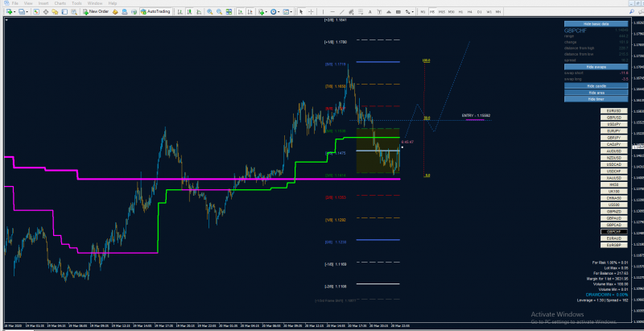
Task: Open the arrows objects dropdown
Action: pos(410,12)
